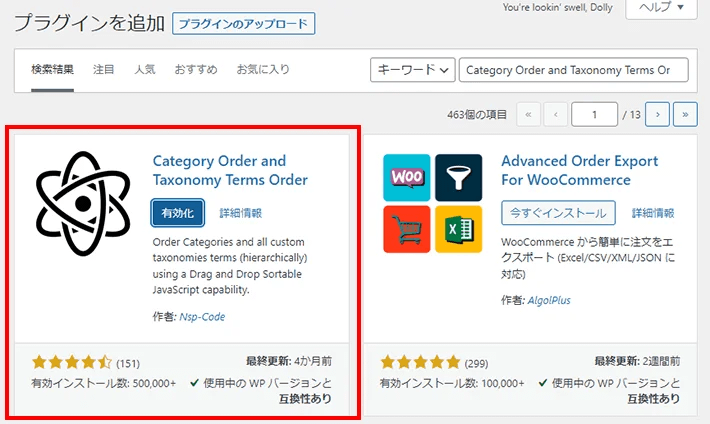710x424 pixels.
Task: Go to next results page arrow
Action: pyautogui.click(x=657, y=115)
